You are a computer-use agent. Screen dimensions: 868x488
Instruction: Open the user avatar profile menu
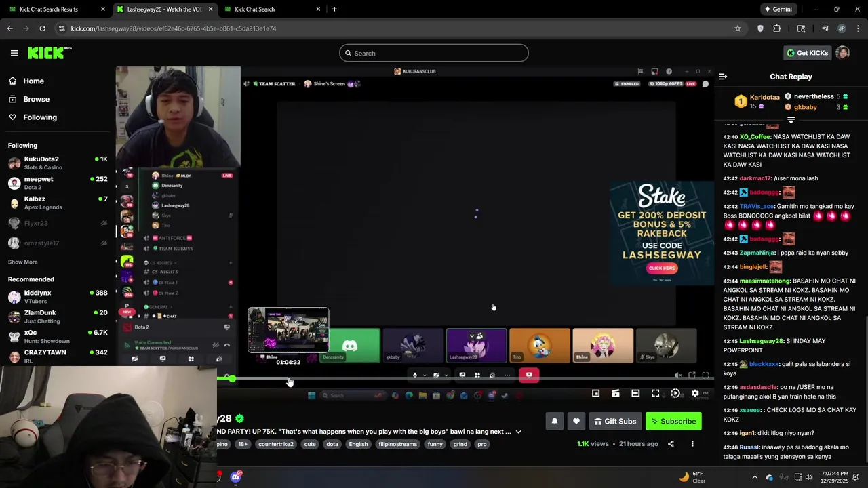(843, 53)
